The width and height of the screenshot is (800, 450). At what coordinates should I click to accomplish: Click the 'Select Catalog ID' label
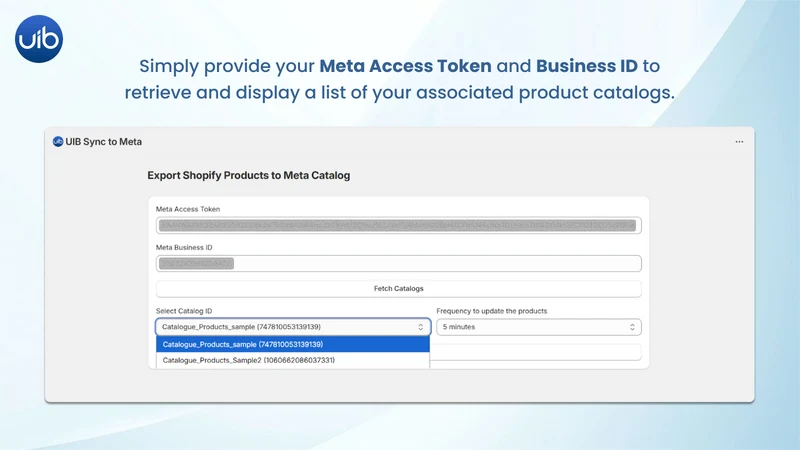coord(184,311)
